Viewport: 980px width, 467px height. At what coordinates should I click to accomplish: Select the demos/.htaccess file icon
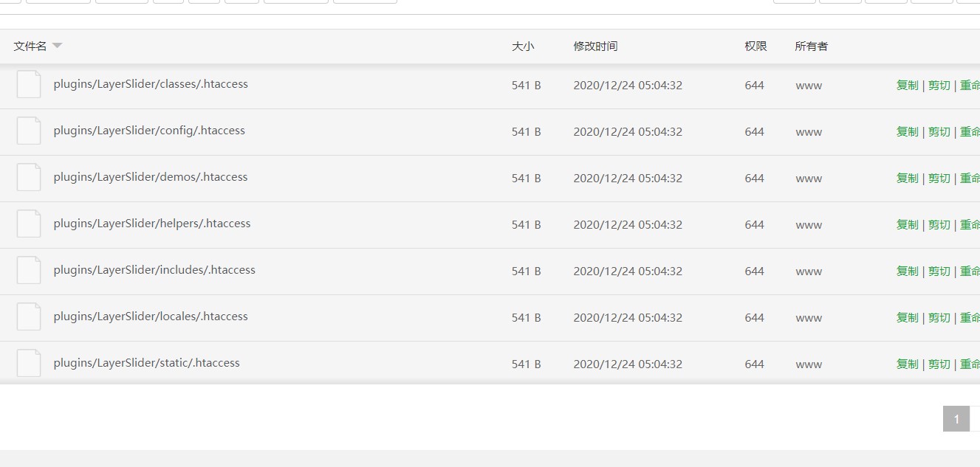click(x=29, y=178)
